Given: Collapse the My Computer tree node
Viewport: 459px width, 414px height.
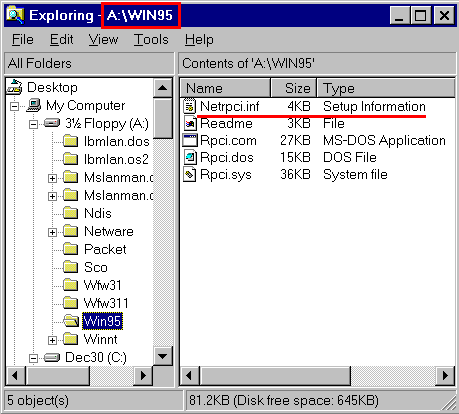Looking at the screenshot, I should (14, 107).
